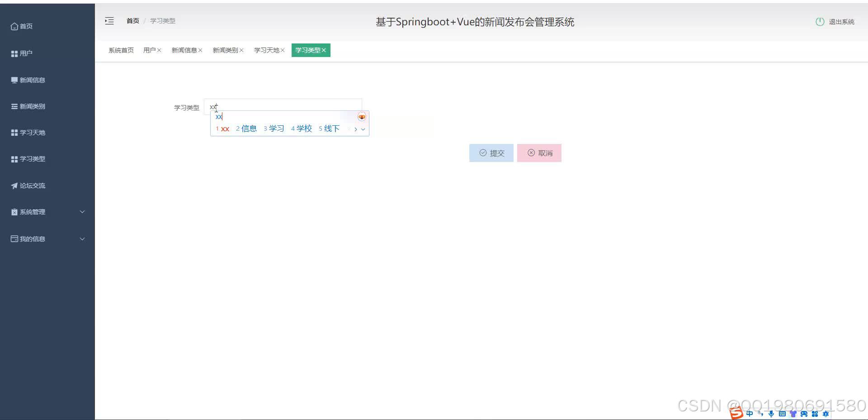Screen dimensions: 868x420
Task: Toggle 中/English mode on the input method
Action: click(749, 413)
